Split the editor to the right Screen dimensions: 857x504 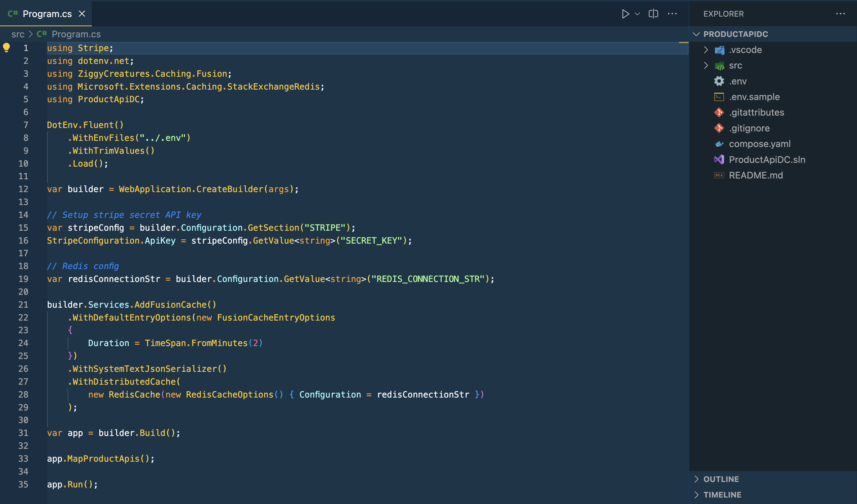(653, 14)
